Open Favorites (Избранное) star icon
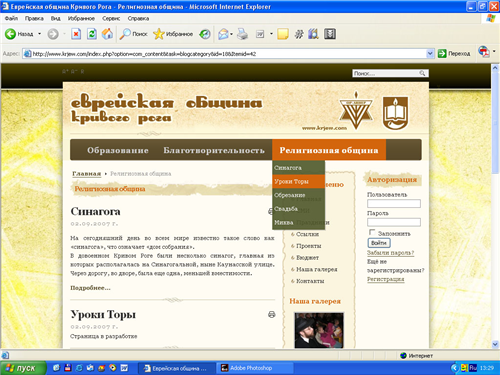500x375 pixels. tap(159, 34)
